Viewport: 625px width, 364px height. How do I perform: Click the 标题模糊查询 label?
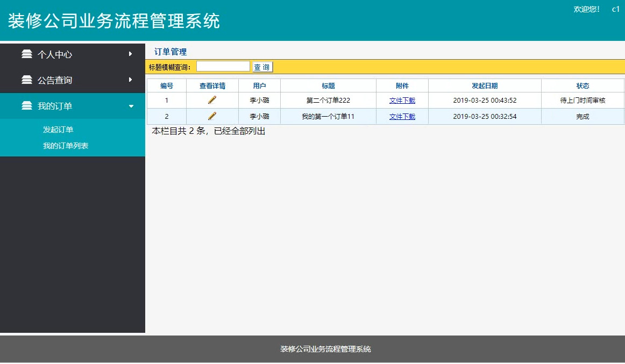coord(170,67)
